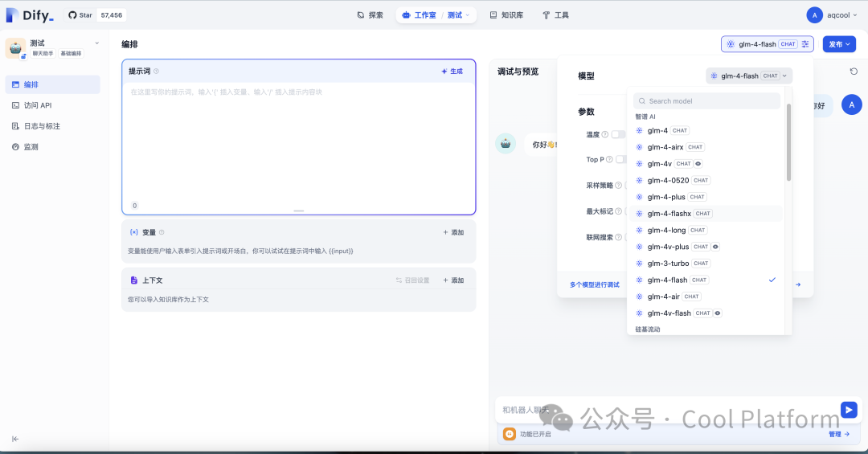Collapse sidebar using bottom-left arrow icon
Viewport: 868px width, 454px height.
15,439
